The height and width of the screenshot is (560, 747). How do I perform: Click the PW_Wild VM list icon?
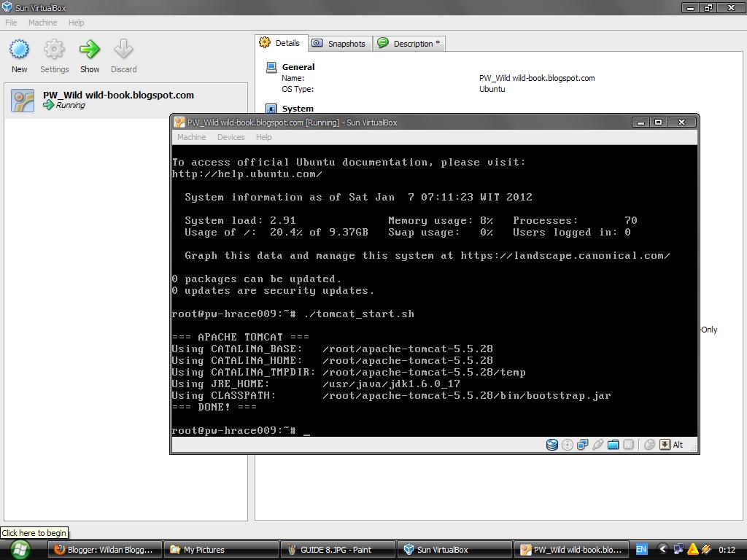[x=23, y=101]
